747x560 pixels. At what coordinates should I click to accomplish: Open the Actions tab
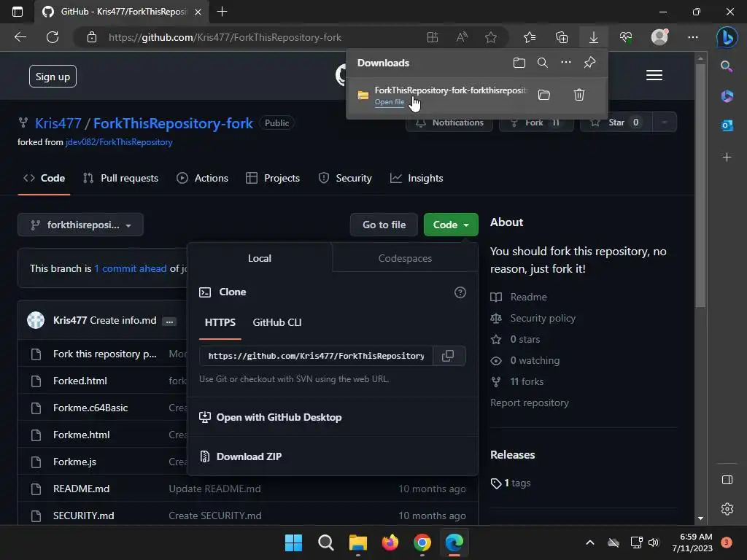203,178
